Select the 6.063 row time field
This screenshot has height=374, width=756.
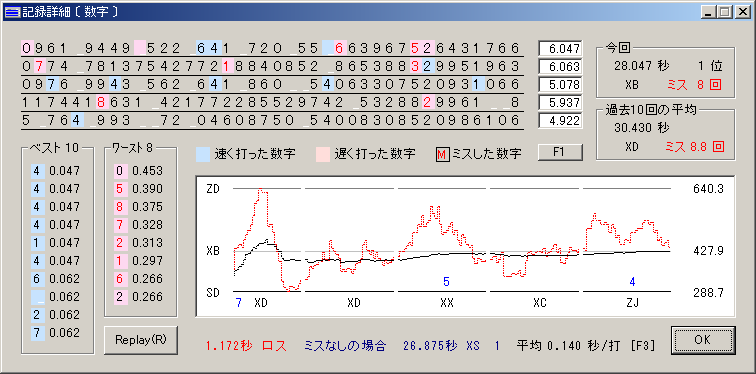(560, 67)
